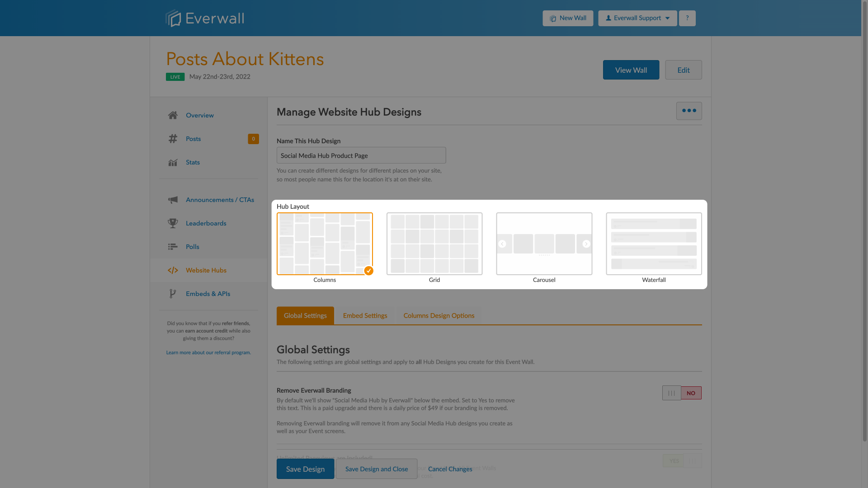The height and width of the screenshot is (488, 868).
Task: Click the Everwall logo
Action: point(204,18)
